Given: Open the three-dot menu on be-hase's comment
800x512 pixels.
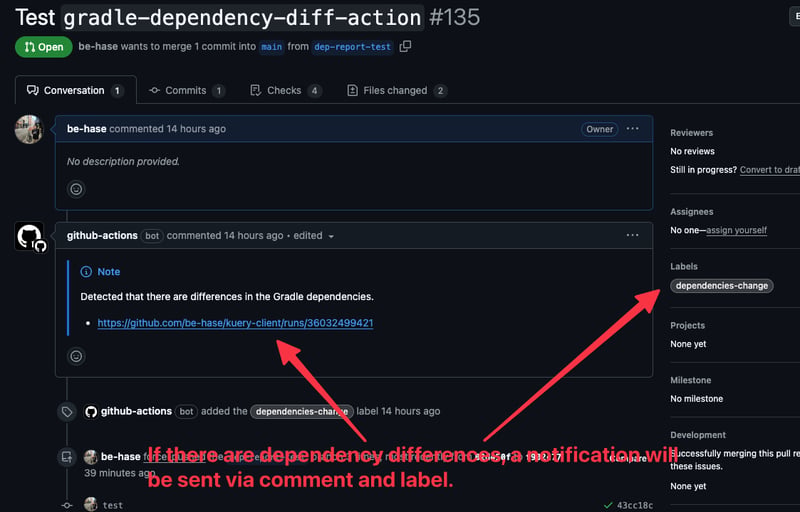Looking at the screenshot, I should (632, 129).
